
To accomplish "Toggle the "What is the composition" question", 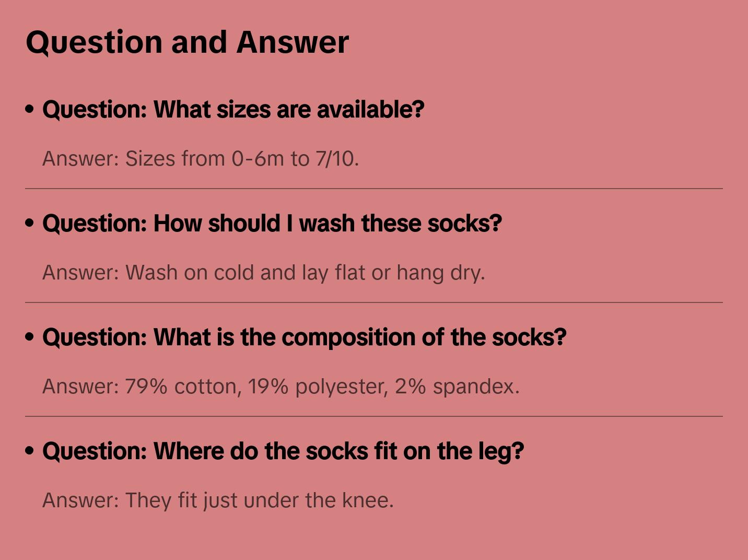I will coord(304,337).
